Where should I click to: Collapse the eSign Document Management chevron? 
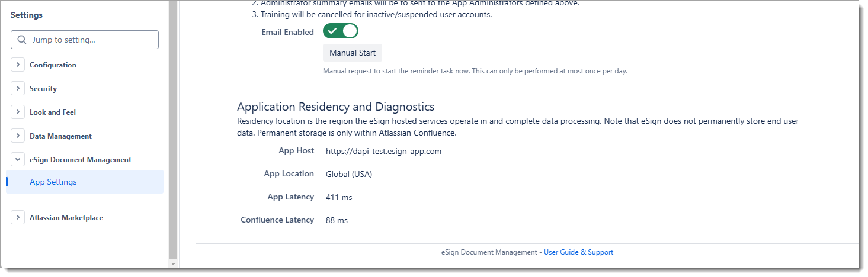[x=18, y=160]
